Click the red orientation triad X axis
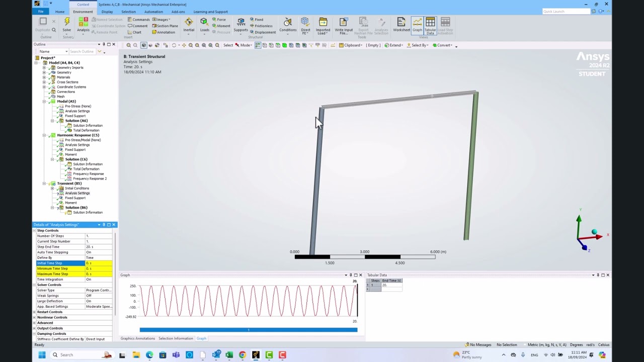Viewport: 644px width, 362px height. pos(599,237)
